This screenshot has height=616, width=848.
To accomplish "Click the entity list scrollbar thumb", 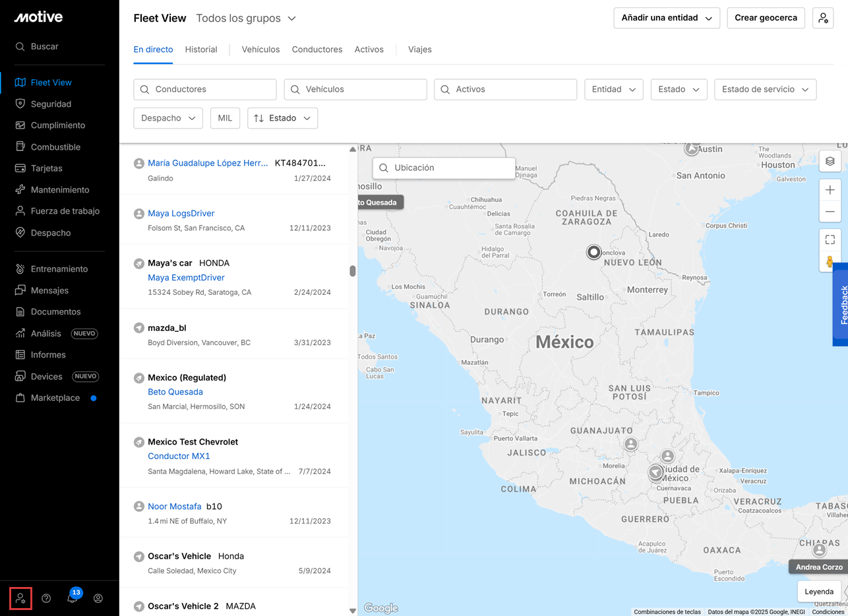I will [x=353, y=271].
